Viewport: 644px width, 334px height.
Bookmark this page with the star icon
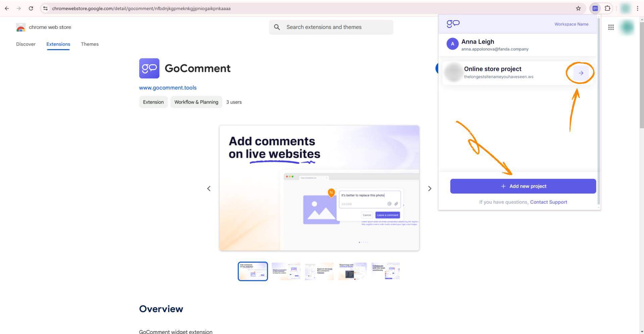(578, 8)
